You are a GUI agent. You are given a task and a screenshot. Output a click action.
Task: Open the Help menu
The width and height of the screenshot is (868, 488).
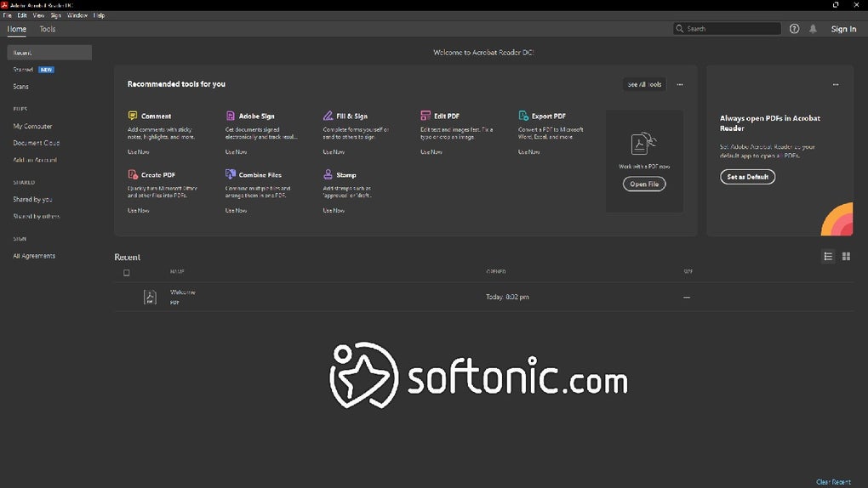[99, 15]
